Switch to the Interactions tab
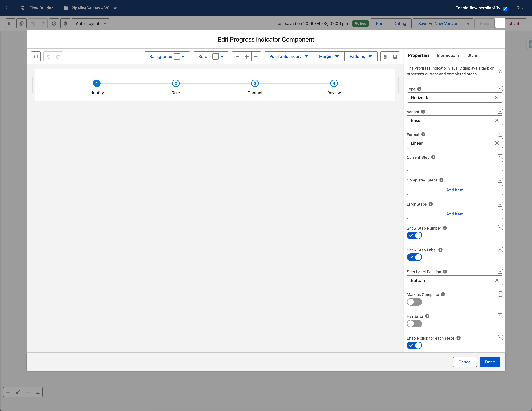 (x=448, y=55)
